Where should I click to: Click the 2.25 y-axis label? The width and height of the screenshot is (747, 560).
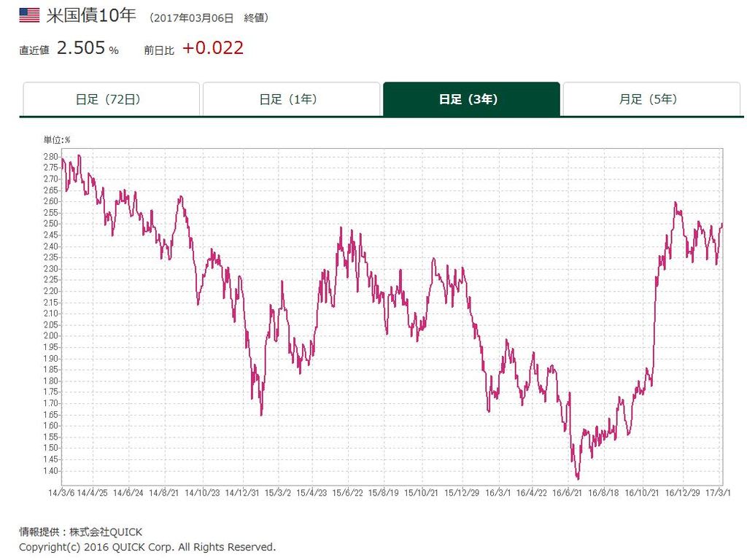tap(50, 279)
